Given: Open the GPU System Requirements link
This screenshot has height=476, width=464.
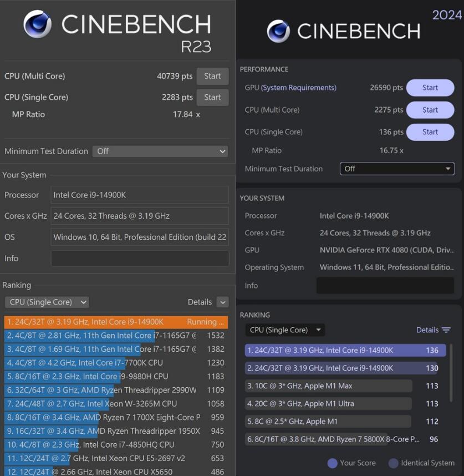Looking at the screenshot, I should [x=299, y=88].
